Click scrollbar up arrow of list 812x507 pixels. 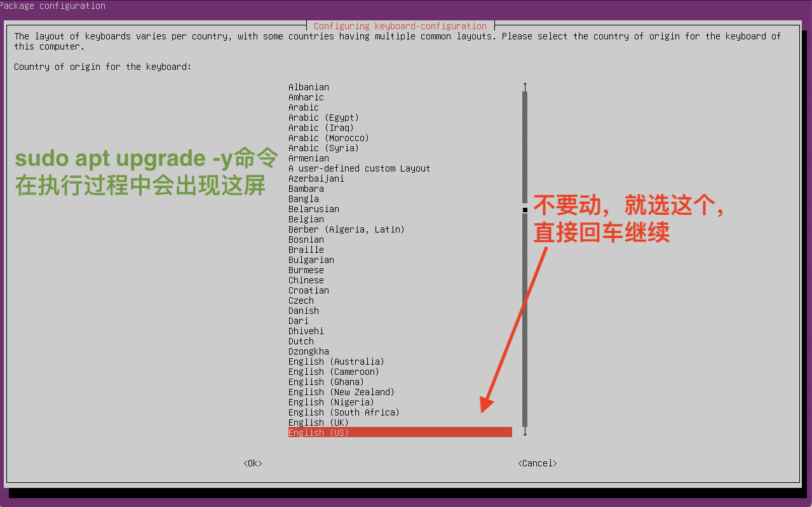coord(525,86)
